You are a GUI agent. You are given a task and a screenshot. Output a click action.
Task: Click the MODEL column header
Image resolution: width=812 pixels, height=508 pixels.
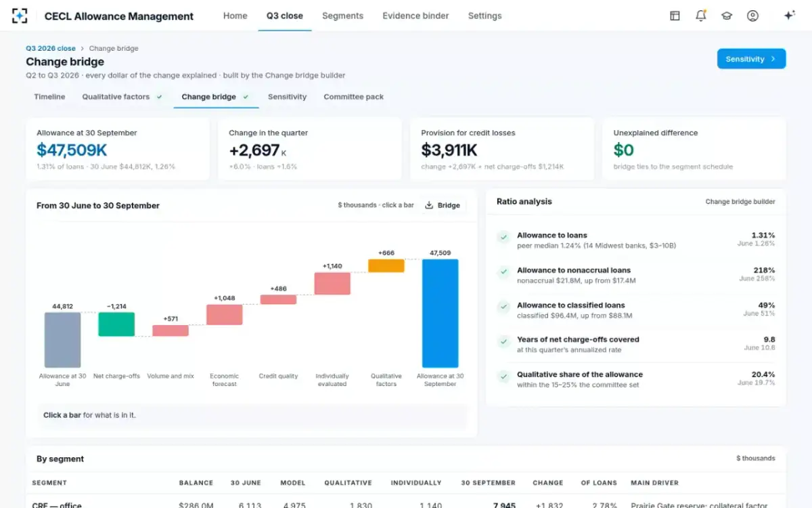pos(293,483)
